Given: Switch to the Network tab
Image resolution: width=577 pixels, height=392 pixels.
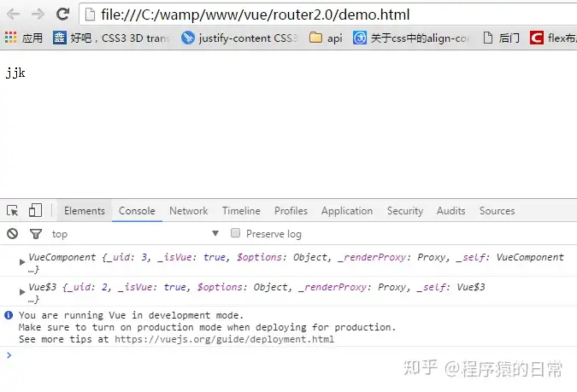Looking at the screenshot, I should [188, 211].
